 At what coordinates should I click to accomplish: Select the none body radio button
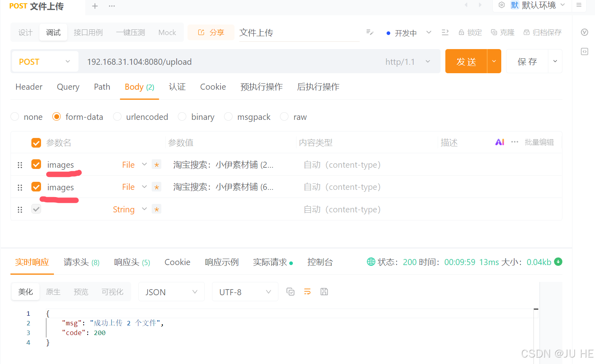(x=15, y=117)
